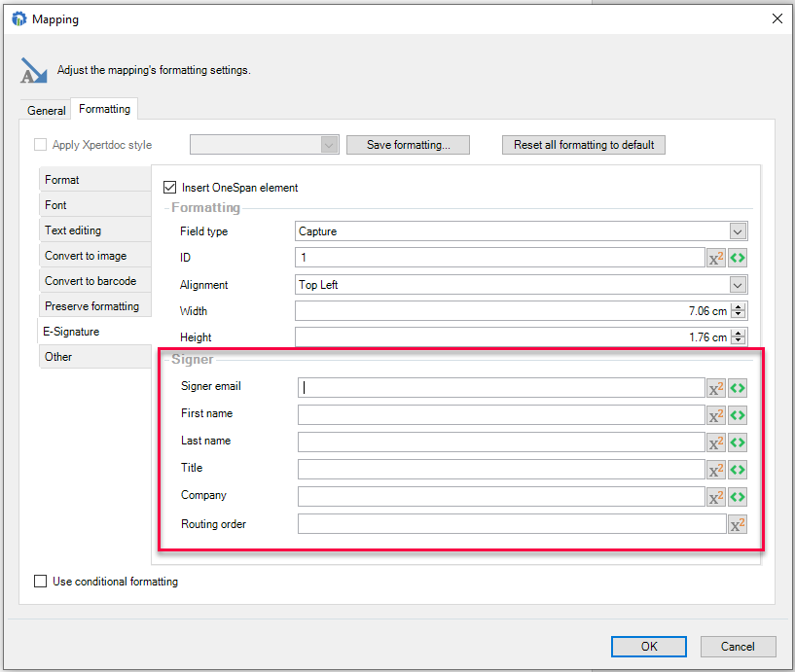Close the Mapping dialog

pyautogui.click(x=777, y=18)
